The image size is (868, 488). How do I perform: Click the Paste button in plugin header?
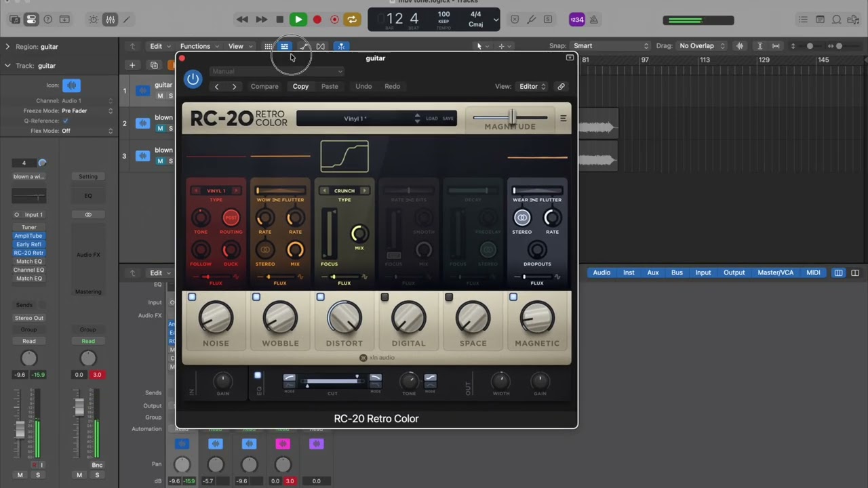(330, 87)
